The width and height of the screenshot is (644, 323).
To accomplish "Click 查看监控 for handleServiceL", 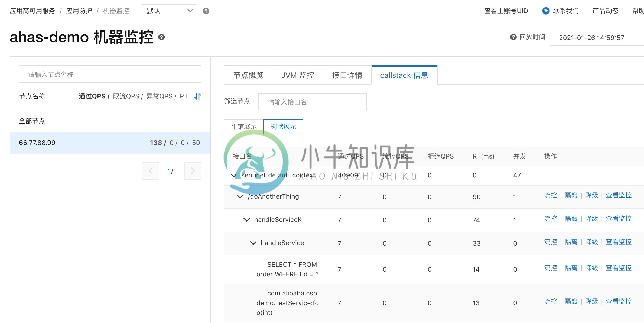I will point(619,242).
